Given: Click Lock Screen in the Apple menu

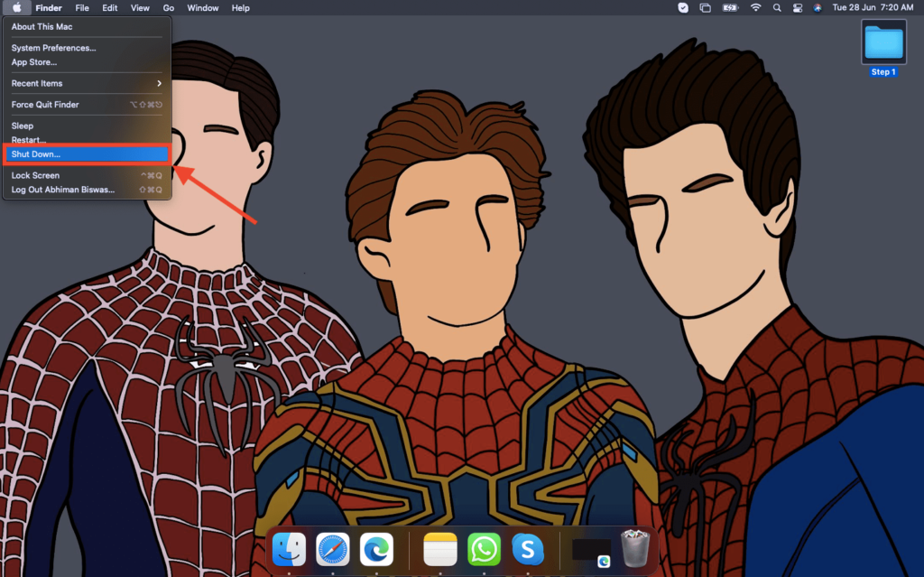Looking at the screenshot, I should [x=35, y=175].
